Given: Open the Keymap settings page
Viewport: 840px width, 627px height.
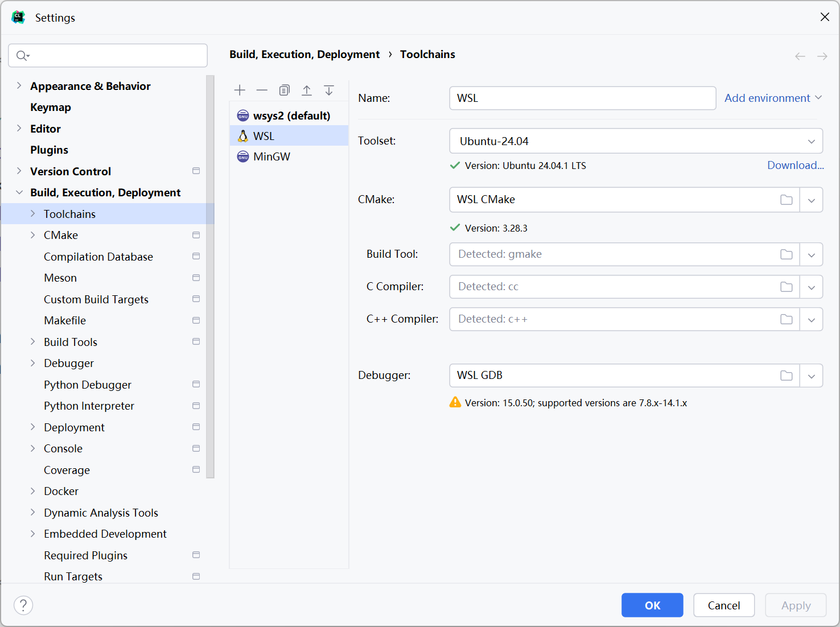Looking at the screenshot, I should (x=51, y=108).
